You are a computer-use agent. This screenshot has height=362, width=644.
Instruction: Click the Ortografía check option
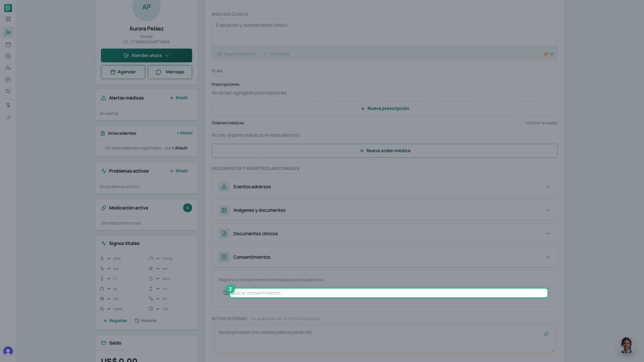[x=276, y=54]
